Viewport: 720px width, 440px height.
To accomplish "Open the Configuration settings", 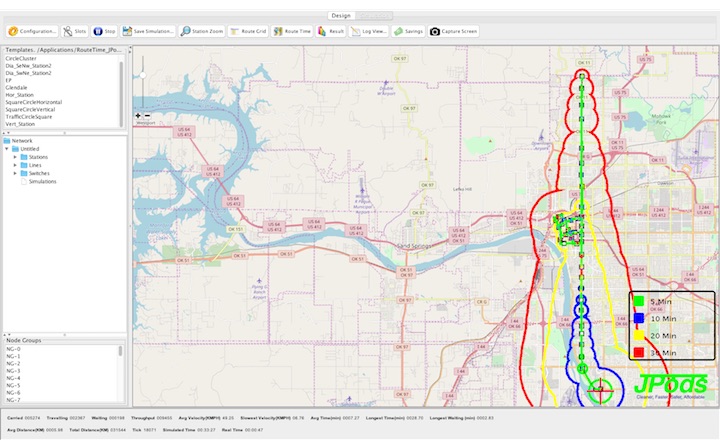I will click(31, 31).
